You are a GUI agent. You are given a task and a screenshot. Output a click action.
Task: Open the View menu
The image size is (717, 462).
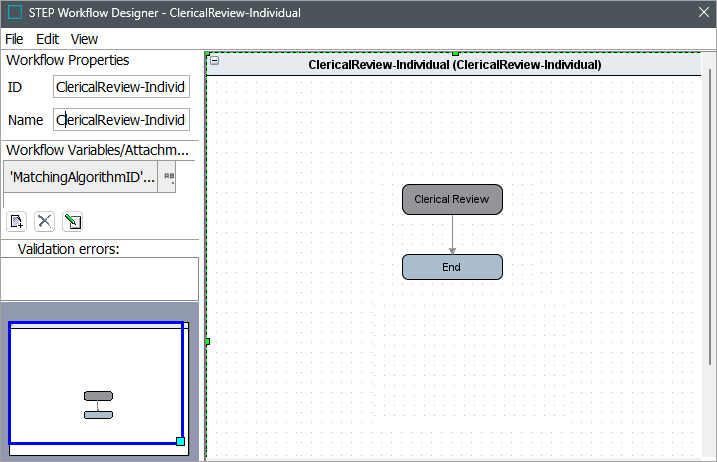click(84, 39)
